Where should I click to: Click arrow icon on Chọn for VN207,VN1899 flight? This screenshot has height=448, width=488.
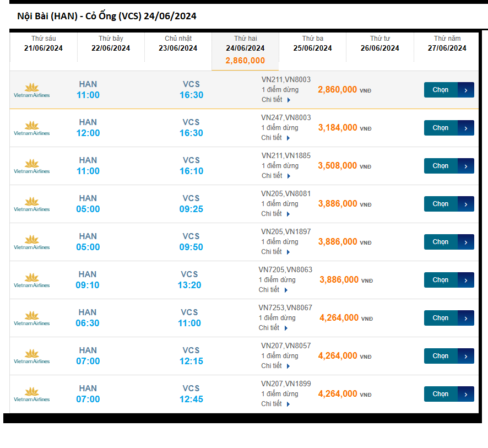tap(465, 394)
